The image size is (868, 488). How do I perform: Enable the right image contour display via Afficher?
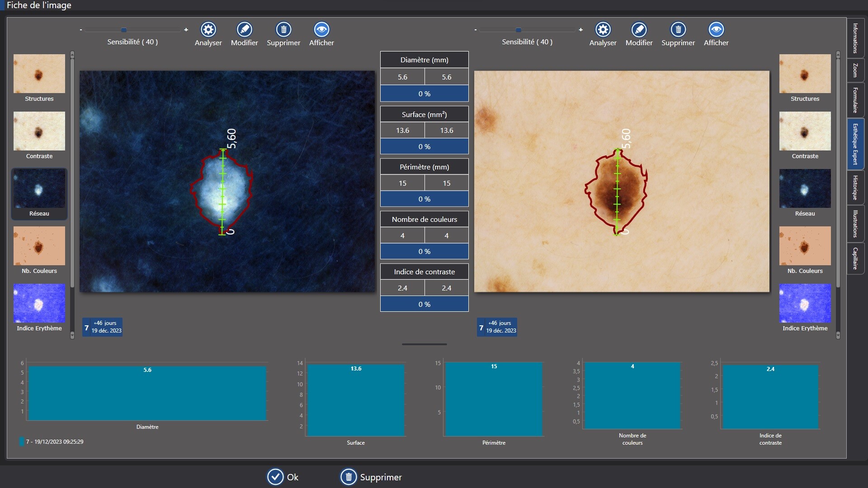[x=717, y=29]
